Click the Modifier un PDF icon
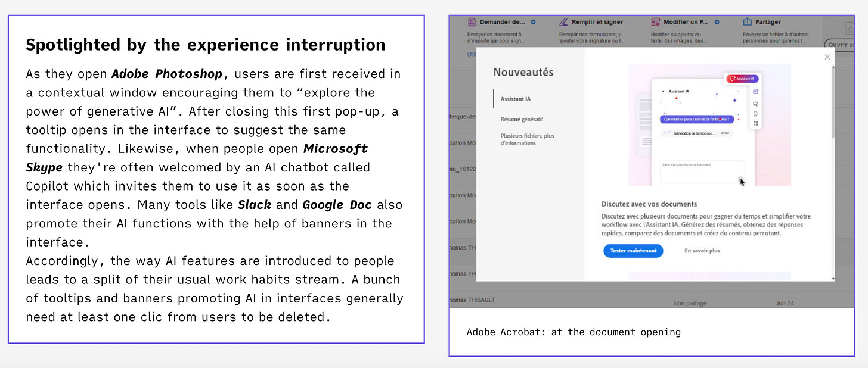The width and height of the screenshot is (868, 368). (x=655, y=22)
